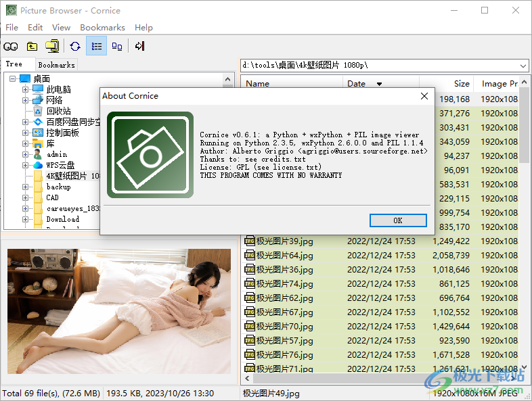The image size is (532, 401).
Task: Switch to the Bookmarks tab
Action: 56,65
